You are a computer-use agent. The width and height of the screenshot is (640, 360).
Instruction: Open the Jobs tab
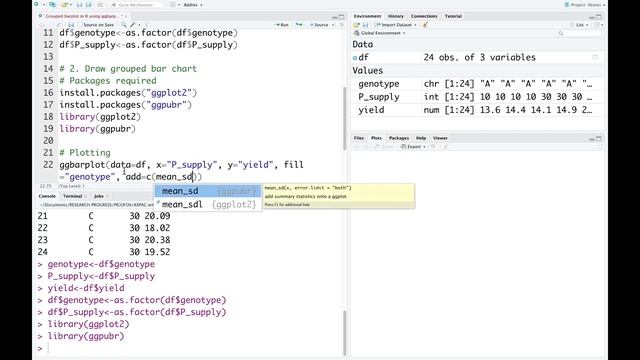click(99, 196)
